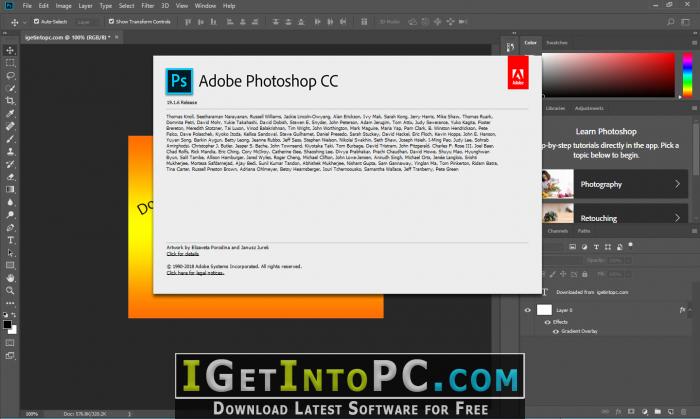Open the Photography tutorials chevron
The height and width of the screenshot is (419, 700).
click(677, 184)
